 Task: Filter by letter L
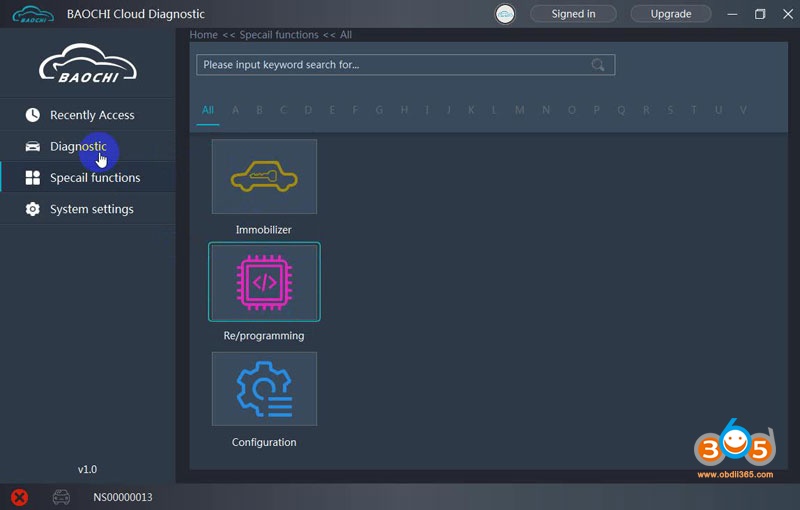(494, 110)
